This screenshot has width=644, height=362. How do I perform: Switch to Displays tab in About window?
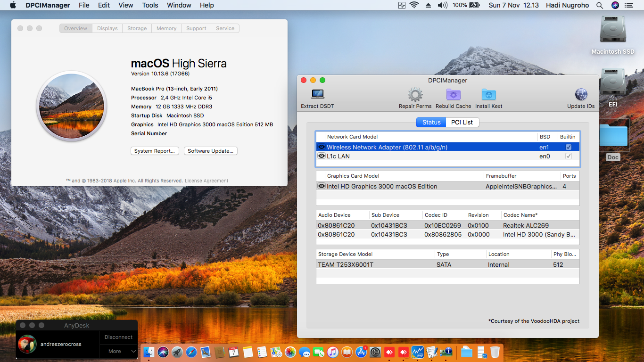pos(107,28)
